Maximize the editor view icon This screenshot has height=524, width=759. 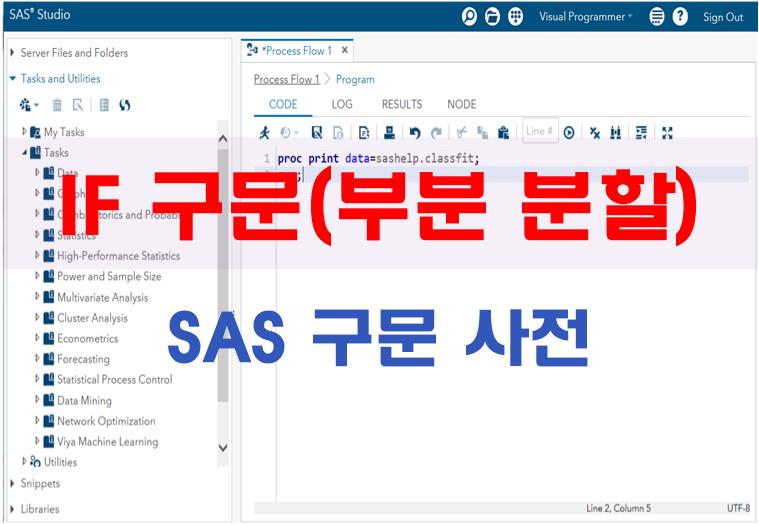pyautogui.click(x=667, y=133)
